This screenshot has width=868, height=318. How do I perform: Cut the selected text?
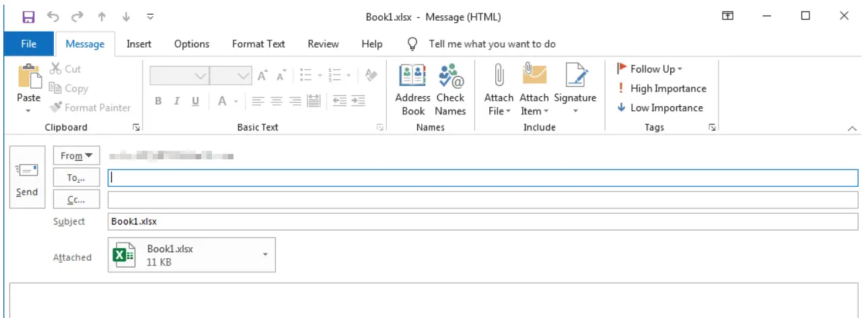[65, 69]
